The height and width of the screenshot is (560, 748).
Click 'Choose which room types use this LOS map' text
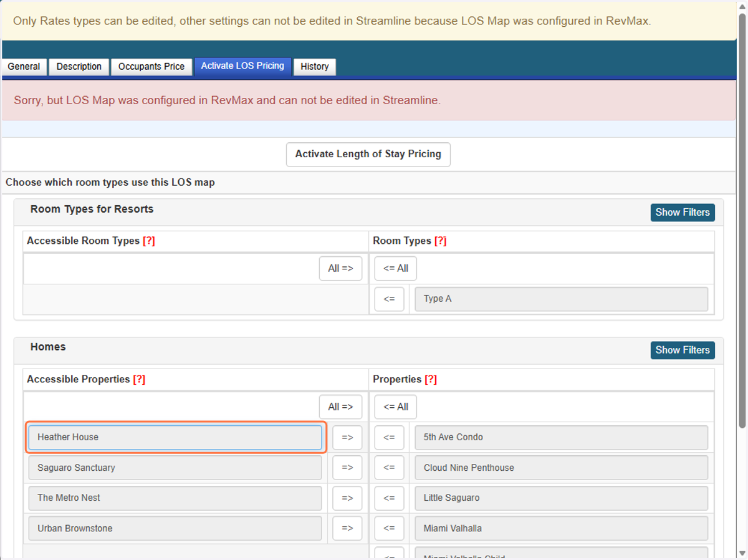pos(110,183)
